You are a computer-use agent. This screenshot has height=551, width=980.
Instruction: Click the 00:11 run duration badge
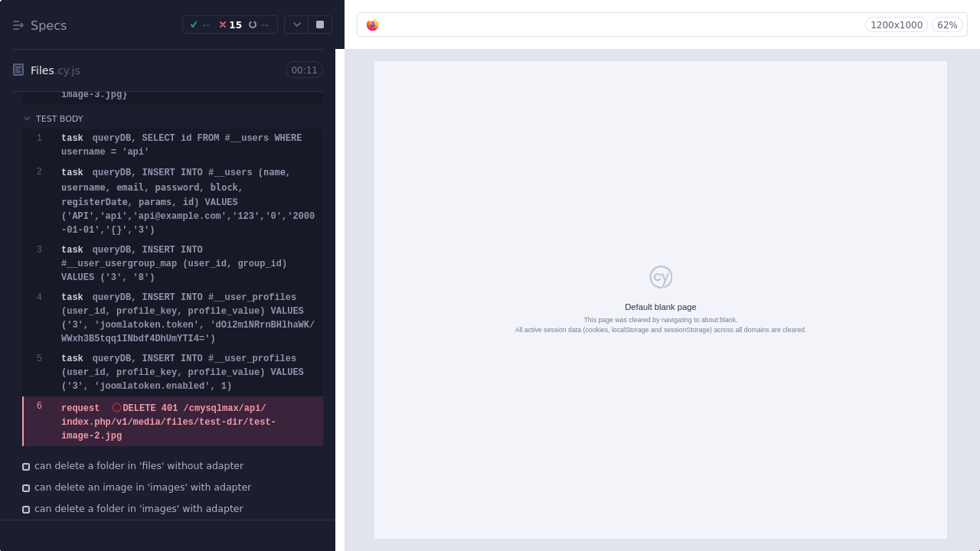pyautogui.click(x=304, y=70)
